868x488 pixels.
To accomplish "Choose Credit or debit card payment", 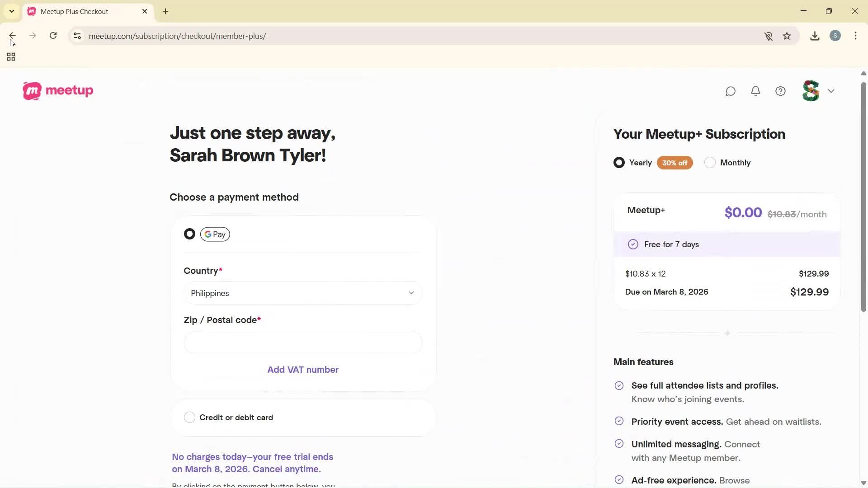I will click(x=189, y=418).
